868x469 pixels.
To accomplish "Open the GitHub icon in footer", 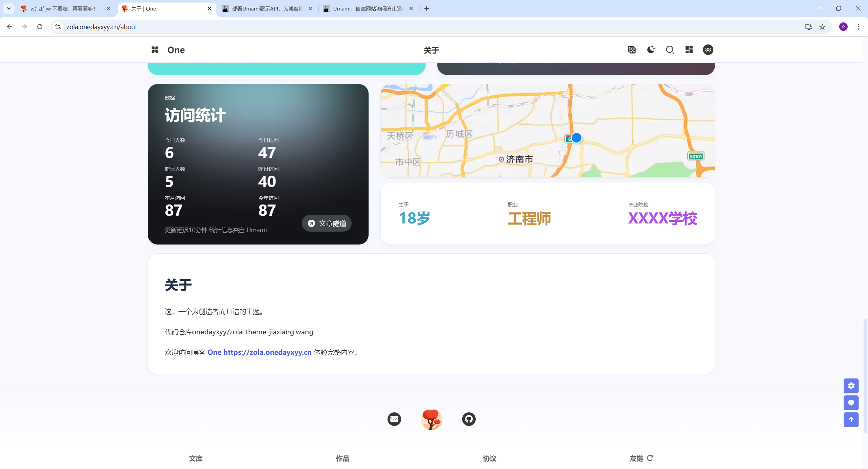I will pos(469,419).
